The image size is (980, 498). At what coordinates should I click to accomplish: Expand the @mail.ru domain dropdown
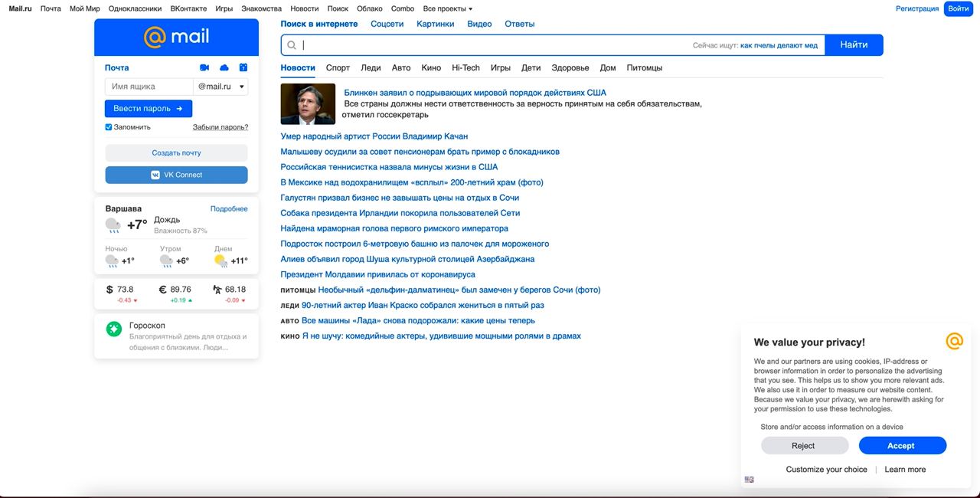(220, 87)
